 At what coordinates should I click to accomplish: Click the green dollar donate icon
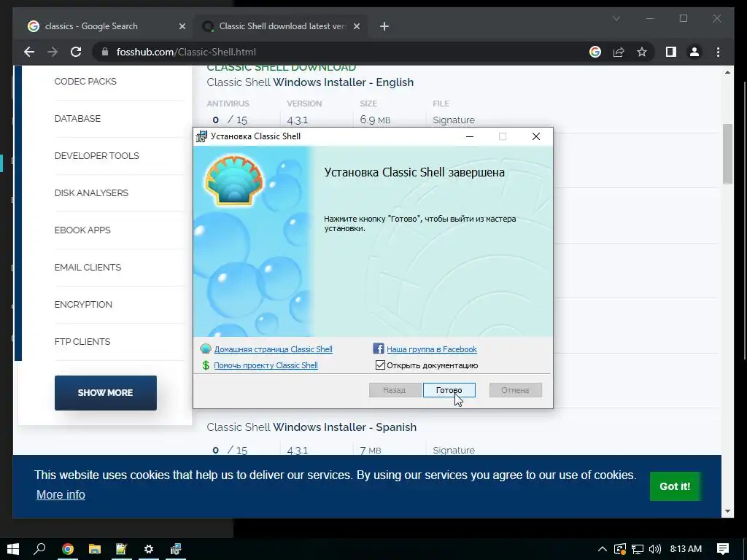206,365
